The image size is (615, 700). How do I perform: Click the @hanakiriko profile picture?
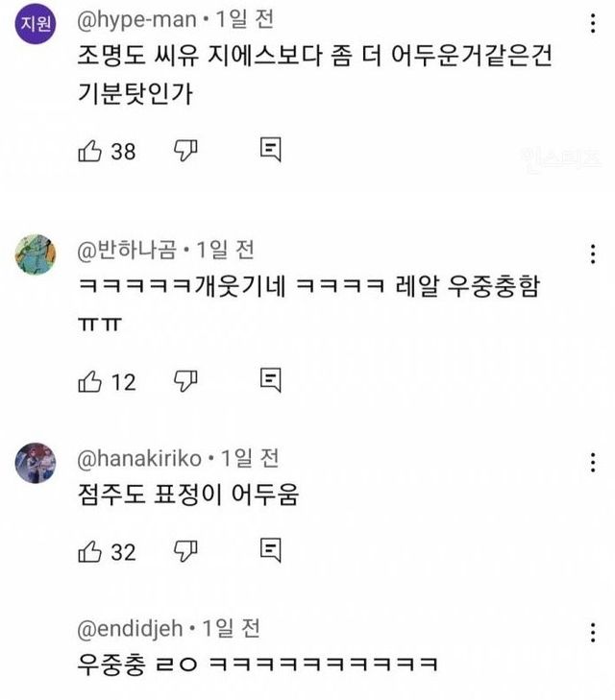pos(36,465)
